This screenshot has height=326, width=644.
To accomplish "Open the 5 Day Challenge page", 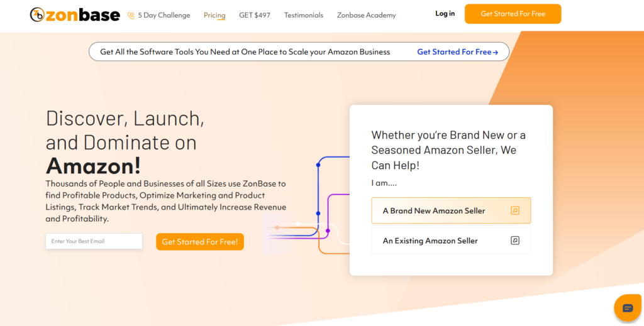I will click(x=164, y=15).
